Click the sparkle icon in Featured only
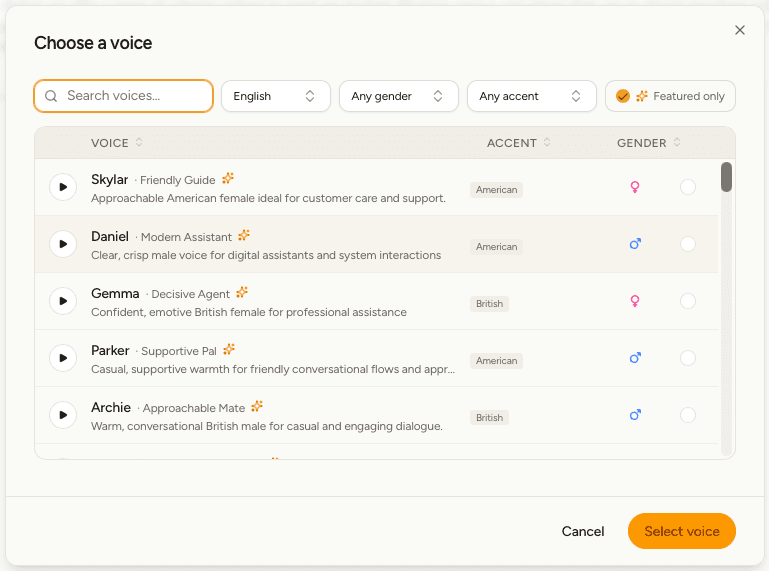The height and width of the screenshot is (571, 769). [x=641, y=96]
